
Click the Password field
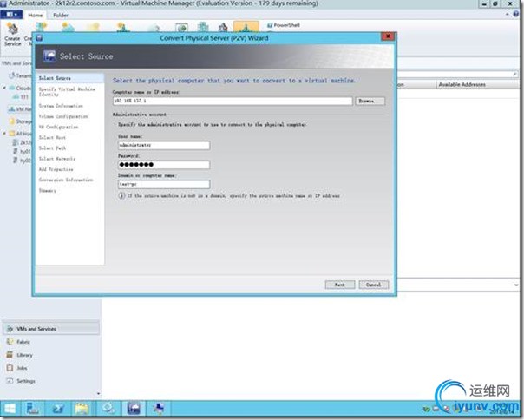pos(164,165)
